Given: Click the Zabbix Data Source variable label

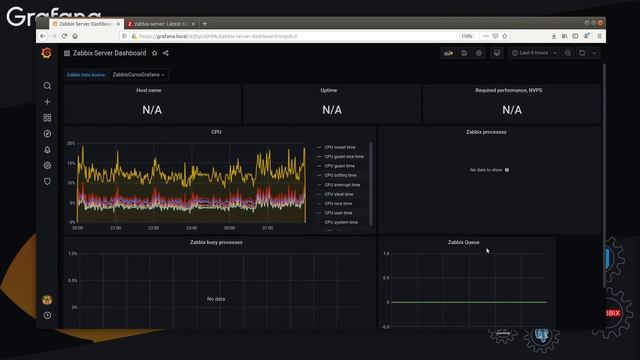Looking at the screenshot, I should tap(86, 75).
